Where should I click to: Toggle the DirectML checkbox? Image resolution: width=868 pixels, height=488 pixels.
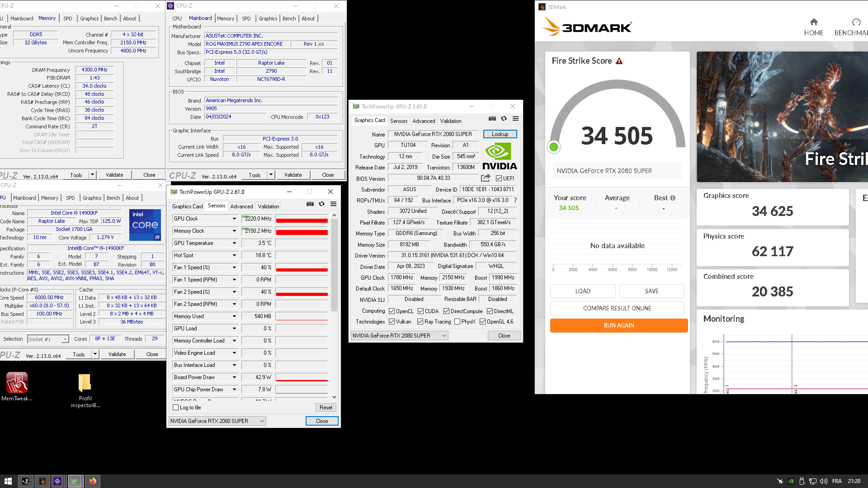[x=490, y=311]
